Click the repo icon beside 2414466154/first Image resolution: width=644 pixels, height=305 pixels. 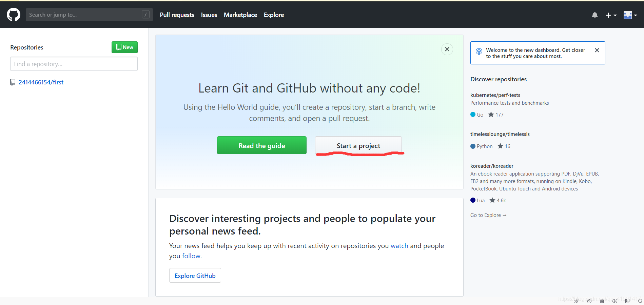tap(13, 82)
